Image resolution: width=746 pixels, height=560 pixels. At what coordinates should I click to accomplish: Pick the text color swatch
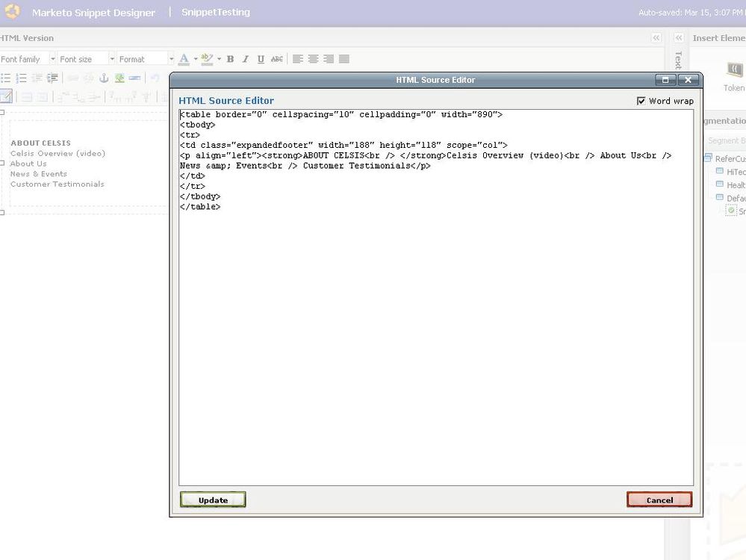(x=184, y=59)
